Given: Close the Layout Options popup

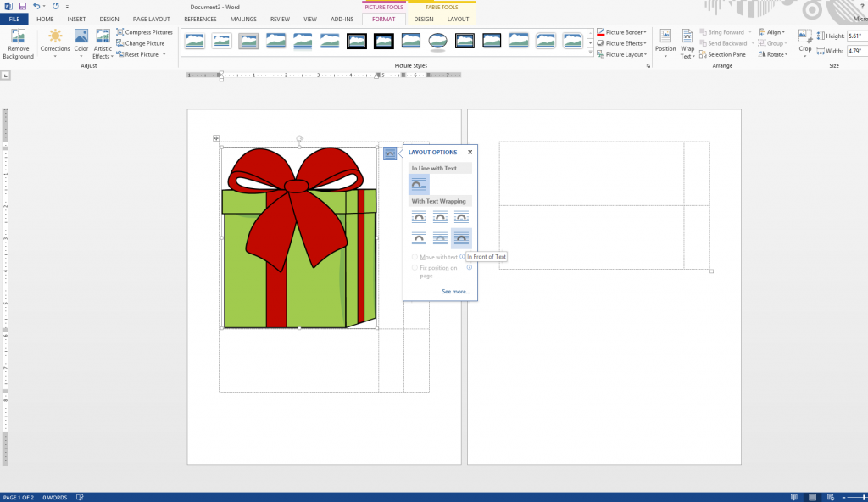Looking at the screenshot, I should point(470,152).
